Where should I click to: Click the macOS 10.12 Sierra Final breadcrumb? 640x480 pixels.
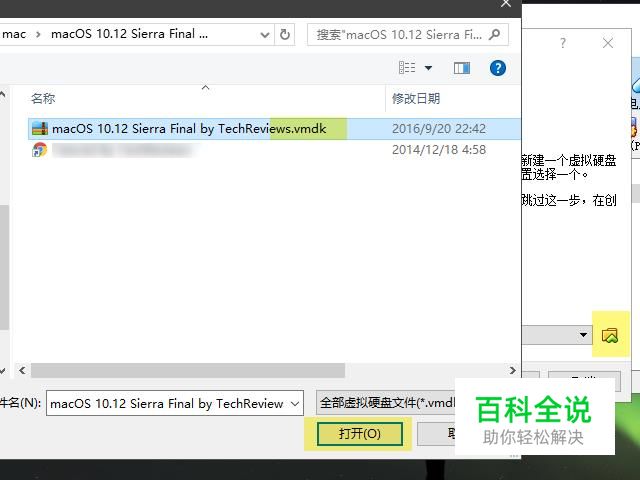[x=129, y=34]
